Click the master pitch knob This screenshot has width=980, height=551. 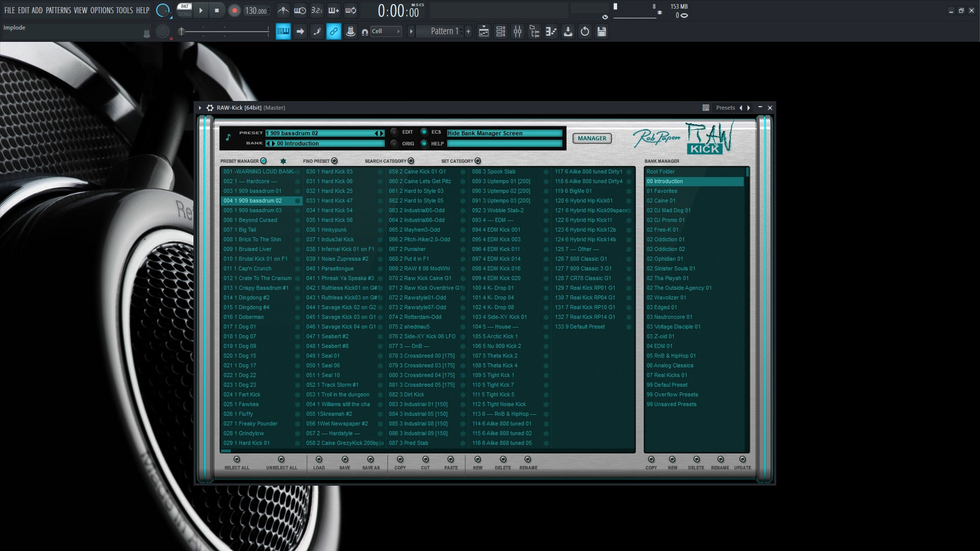click(x=163, y=32)
